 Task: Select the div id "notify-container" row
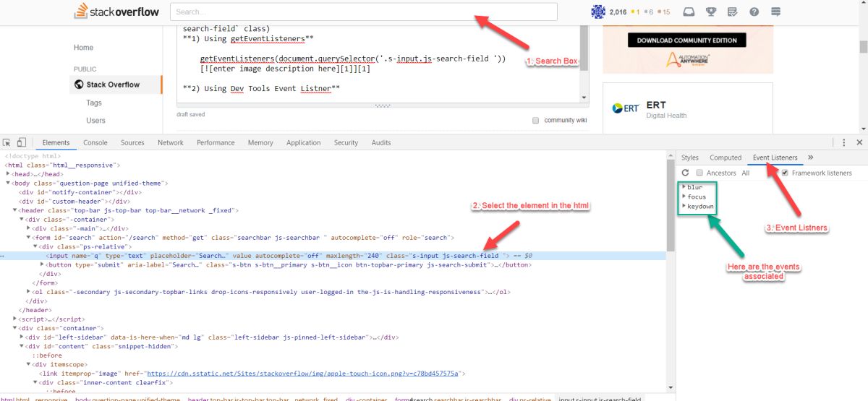coord(80,192)
